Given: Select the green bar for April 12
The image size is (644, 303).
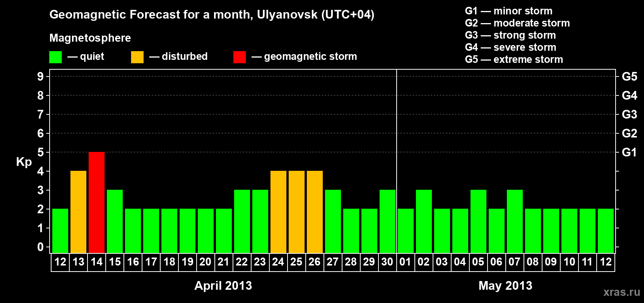Looking at the screenshot, I should 60,231.
